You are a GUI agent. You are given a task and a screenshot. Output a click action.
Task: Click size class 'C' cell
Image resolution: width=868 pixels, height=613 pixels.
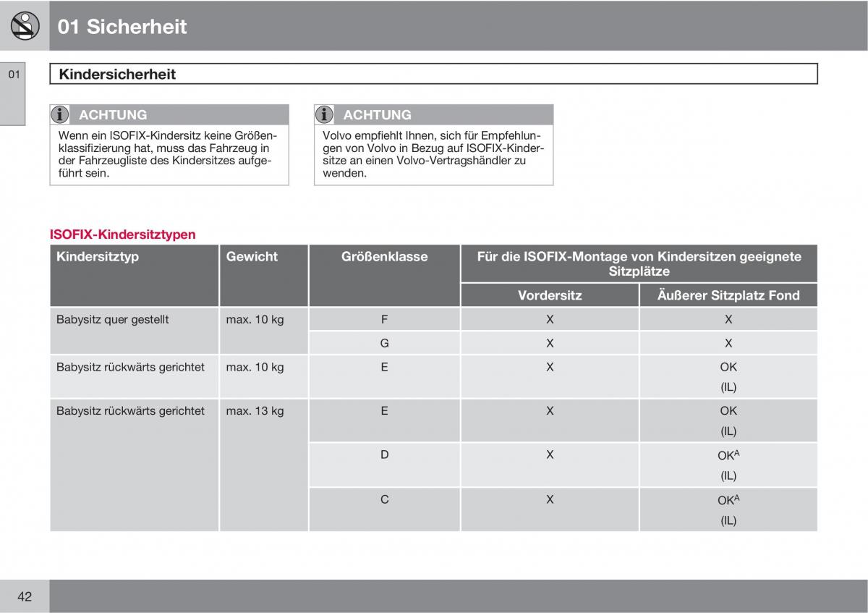coord(385,499)
